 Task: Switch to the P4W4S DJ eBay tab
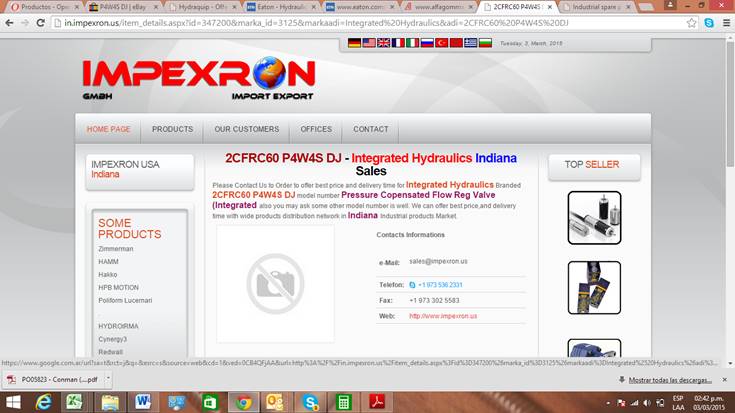pyautogui.click(x=122, y=7)
